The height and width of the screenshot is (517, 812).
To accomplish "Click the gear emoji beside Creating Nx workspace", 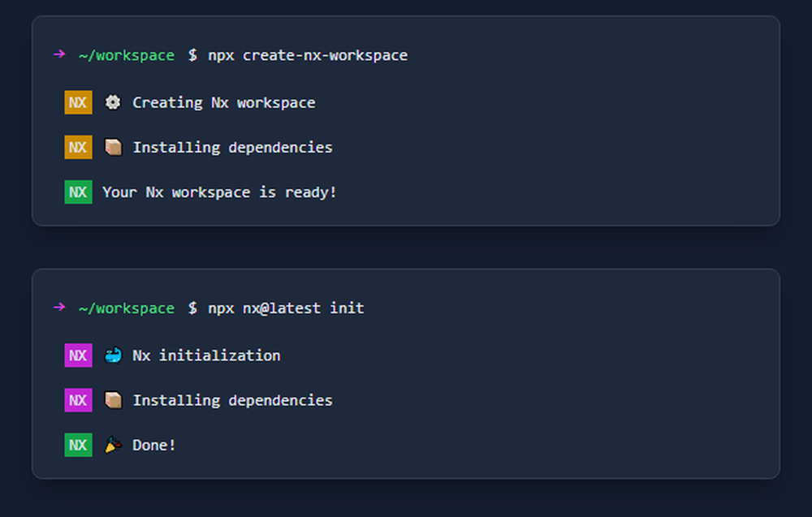I will pyautogui.click(x=113, y=102).
